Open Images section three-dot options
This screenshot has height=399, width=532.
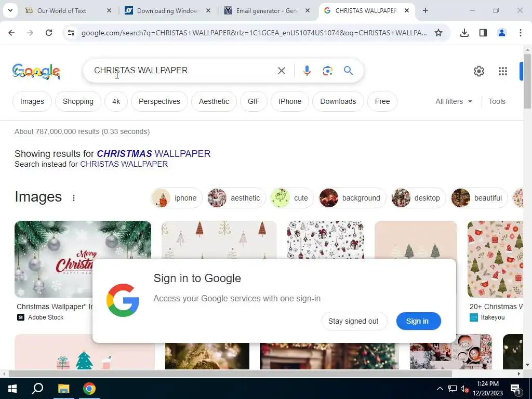[x=74, y=198]
